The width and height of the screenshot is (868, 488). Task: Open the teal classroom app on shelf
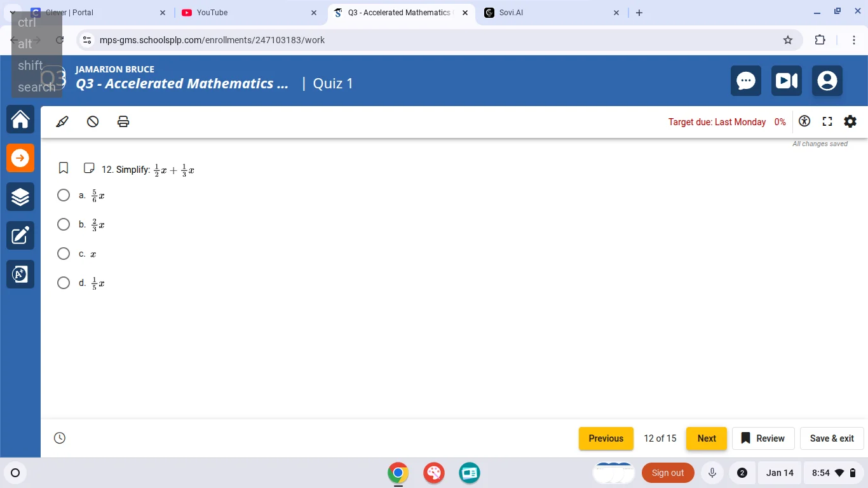point(470,473)
